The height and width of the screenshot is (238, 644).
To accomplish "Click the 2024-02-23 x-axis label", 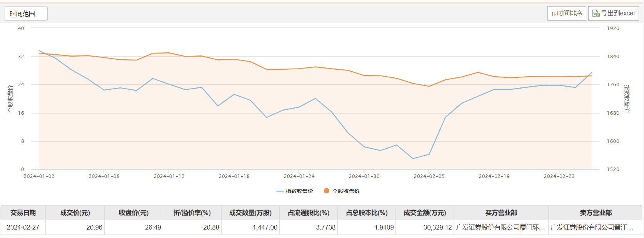I will 559,176.
